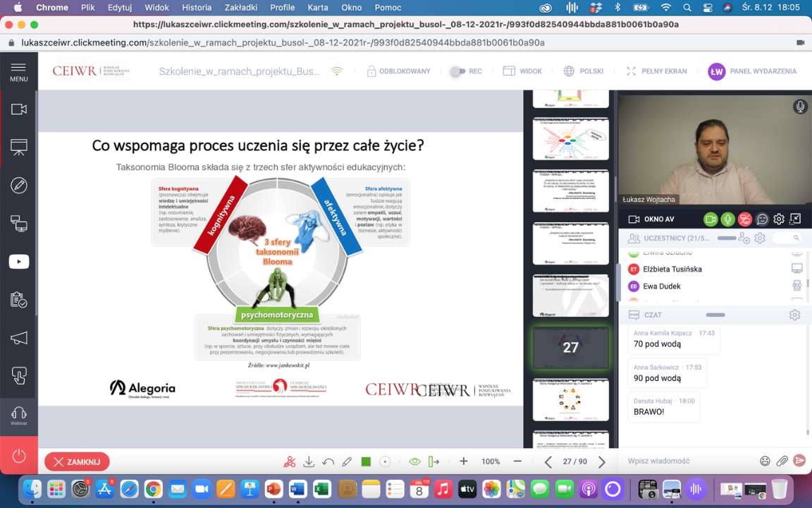The image size is (812, 508).
Task: Open the whiteboard pencil tool in sidebar
Action: tap(19, 186)
